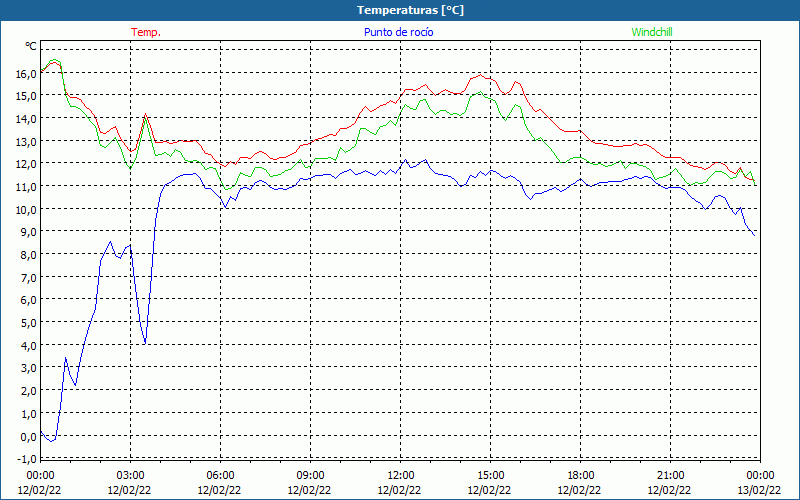
Task: Click the '4,0' y-axis value
Action: click(28, 345)
